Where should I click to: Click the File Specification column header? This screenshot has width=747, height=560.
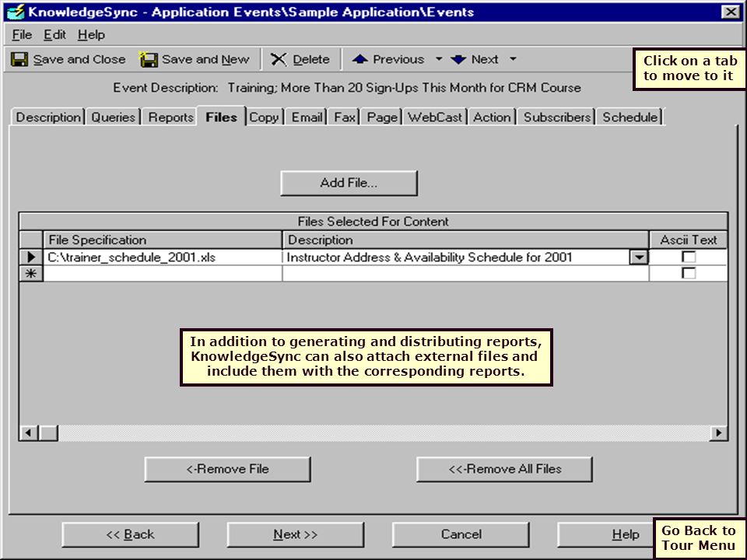coord(163,240)
